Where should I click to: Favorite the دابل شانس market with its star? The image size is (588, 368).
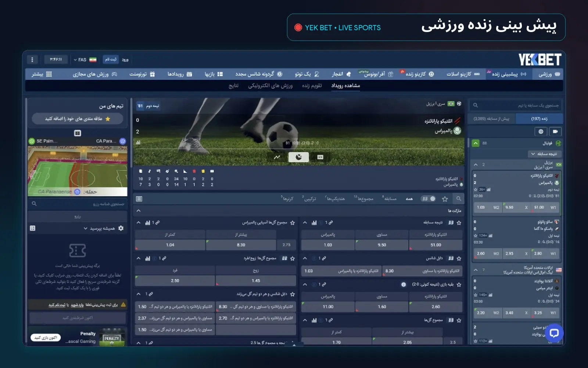click(x=459, y=258)
